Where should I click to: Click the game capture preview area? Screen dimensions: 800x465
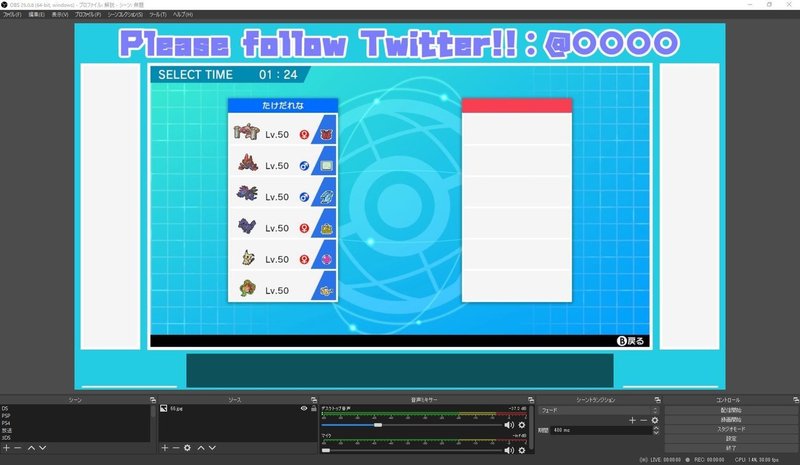tap(400, 206)
